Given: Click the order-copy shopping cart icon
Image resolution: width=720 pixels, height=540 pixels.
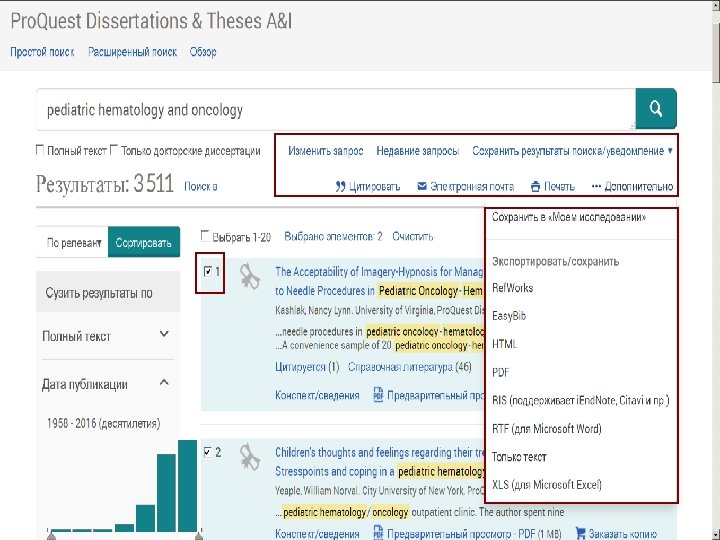Looking at the screenshot, I should pyautogui.click(x=580, y=533).
